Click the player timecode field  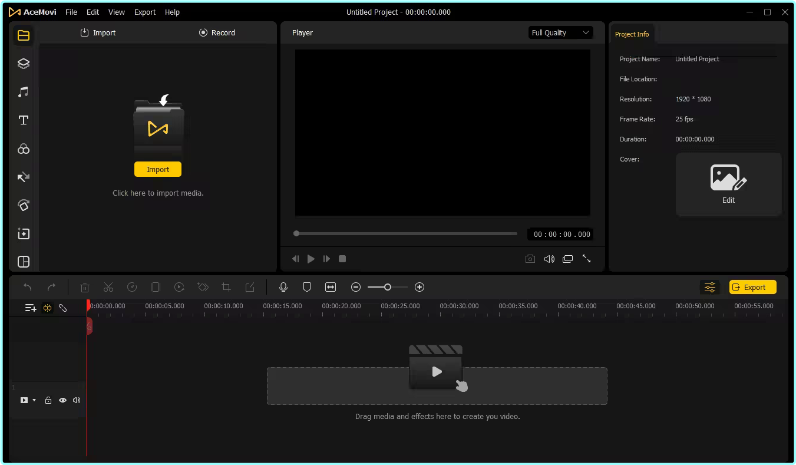(x=561, y=235)
